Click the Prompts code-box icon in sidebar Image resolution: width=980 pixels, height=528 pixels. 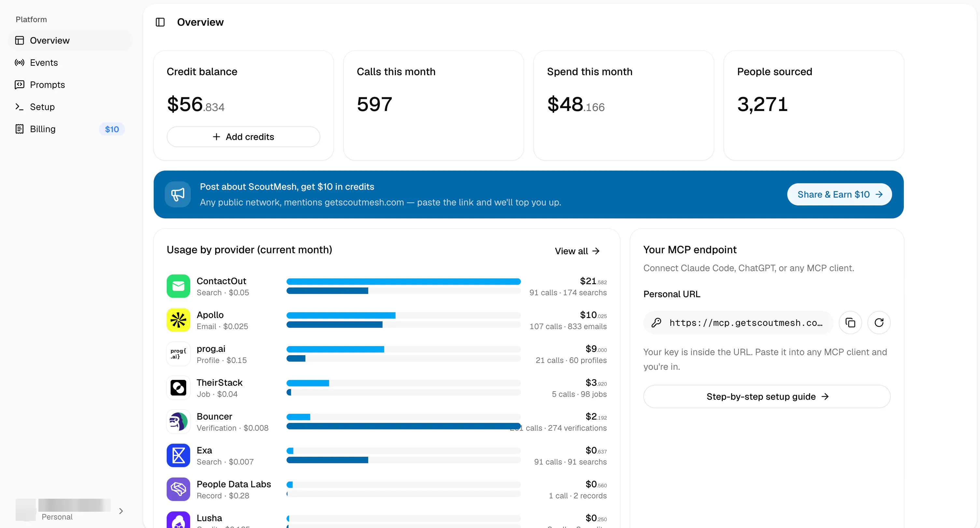tap(20, 84)
